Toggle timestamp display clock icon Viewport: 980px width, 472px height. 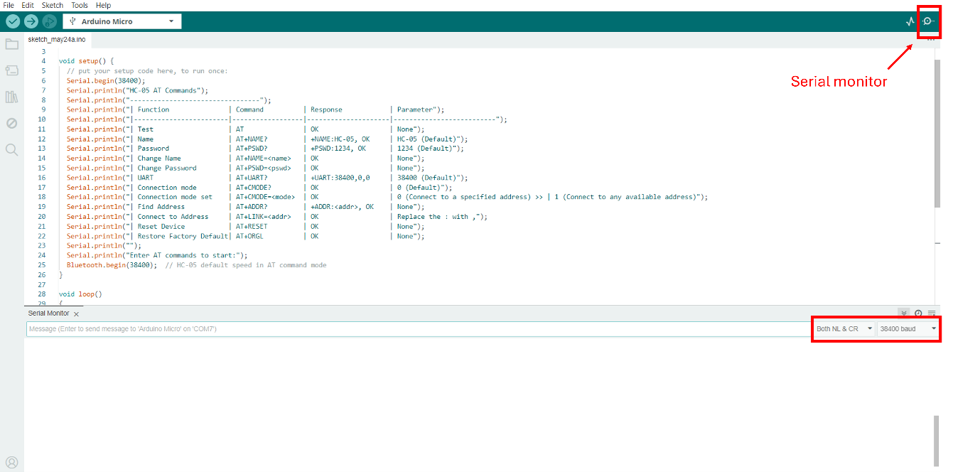tap(918, 313)
